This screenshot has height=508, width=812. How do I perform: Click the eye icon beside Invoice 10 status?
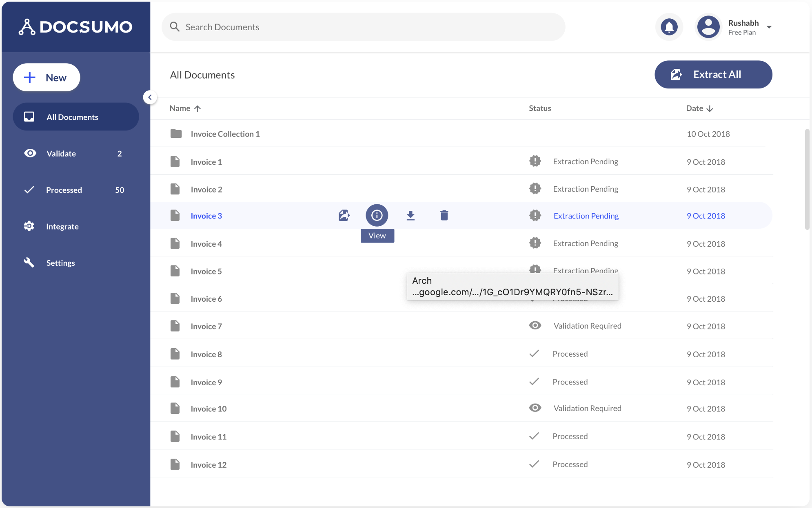click(x=535, y=408)
